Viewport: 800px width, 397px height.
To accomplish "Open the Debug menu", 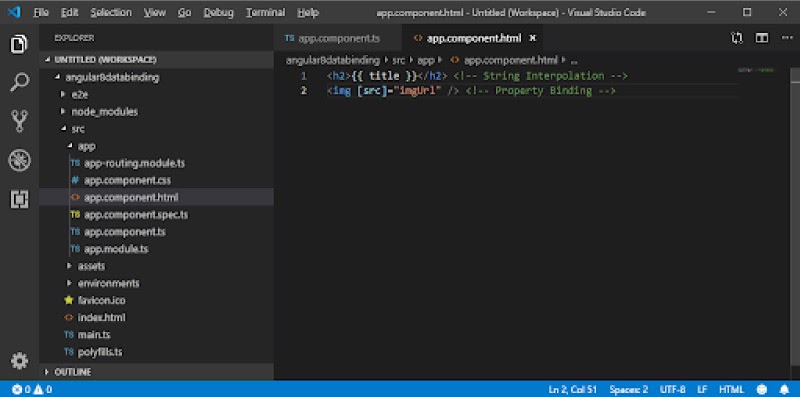I will tap(218, 13).
